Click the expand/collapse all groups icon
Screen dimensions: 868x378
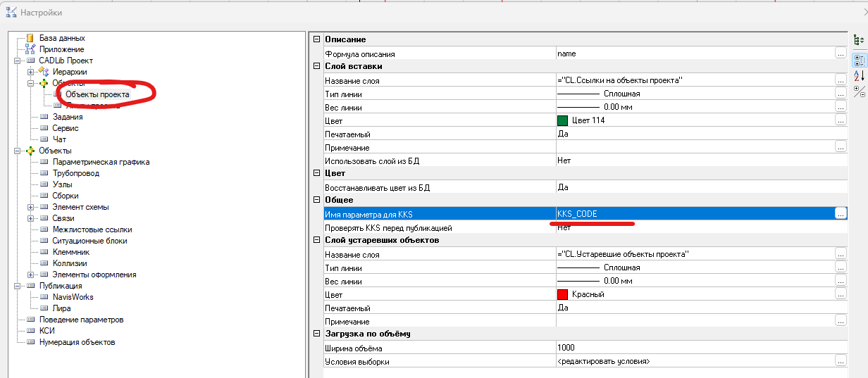tap(859, 91)
